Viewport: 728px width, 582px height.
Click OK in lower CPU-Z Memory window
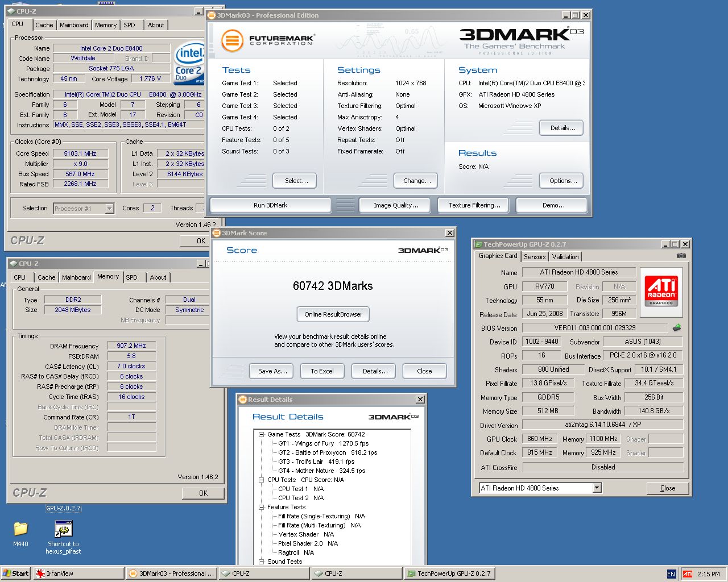click(203, 493)
